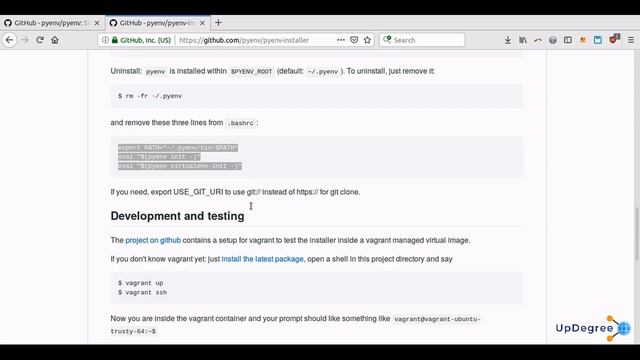Show site information icon in address bar
Screen dimensions: 640x360
click(x=105, y=40)
